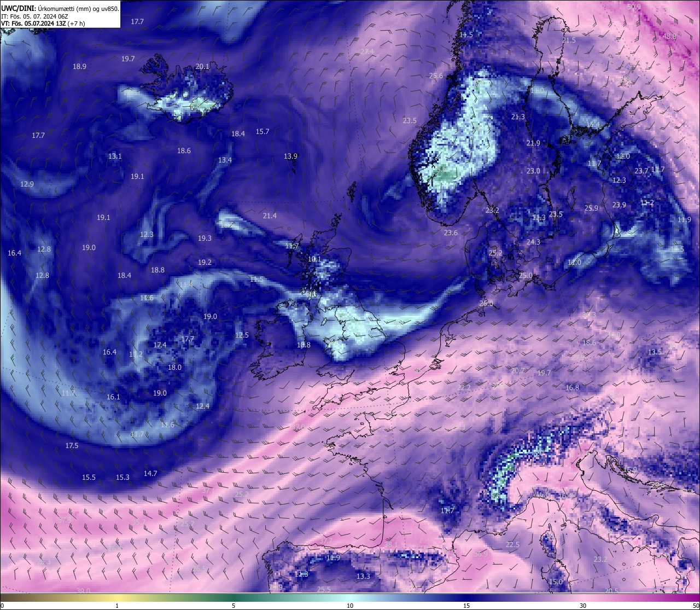Click the 23.9 value over the Baltics
700x610 pixels.
(x=619, y=205)
